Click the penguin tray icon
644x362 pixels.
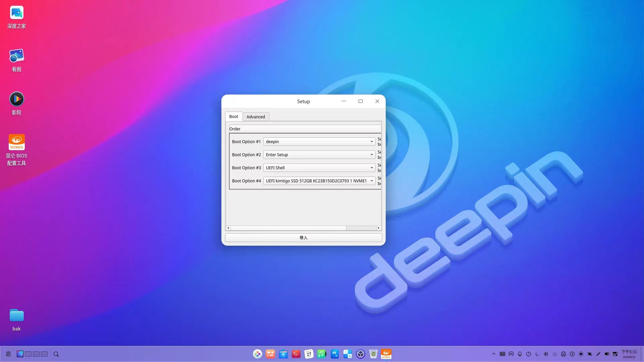coord(563,354)
